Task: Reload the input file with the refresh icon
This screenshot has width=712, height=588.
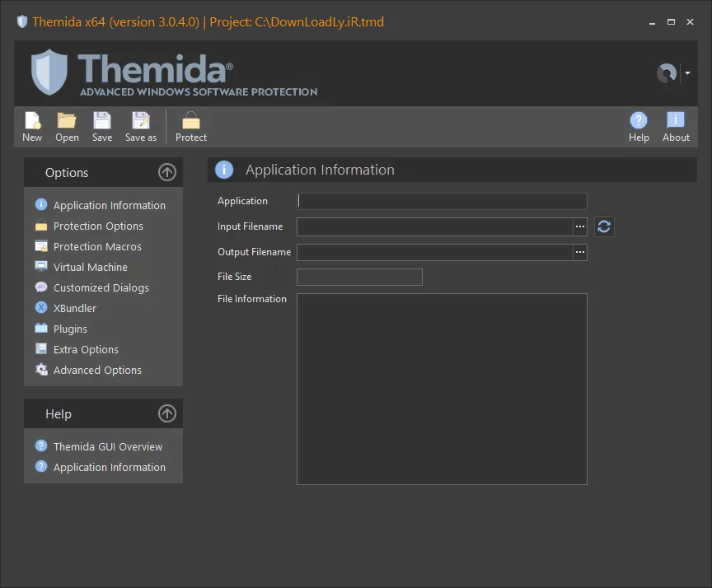Action: (604, 226)
